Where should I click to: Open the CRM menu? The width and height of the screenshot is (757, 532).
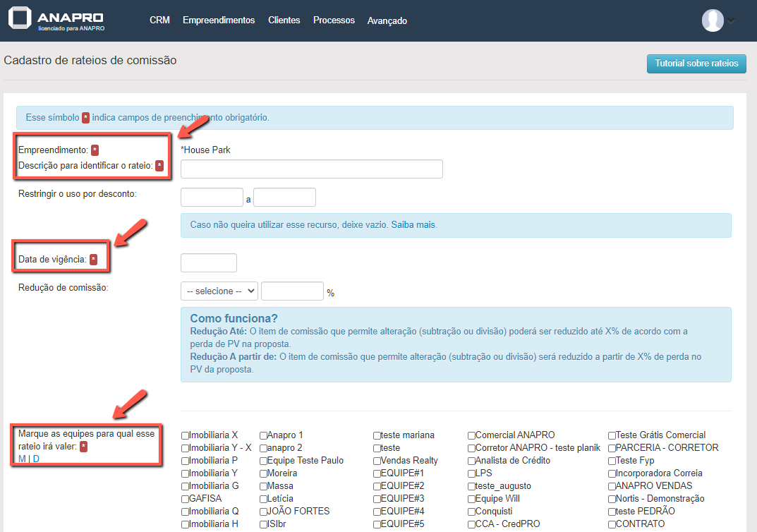pyautogui.click(x=159, y=20)
